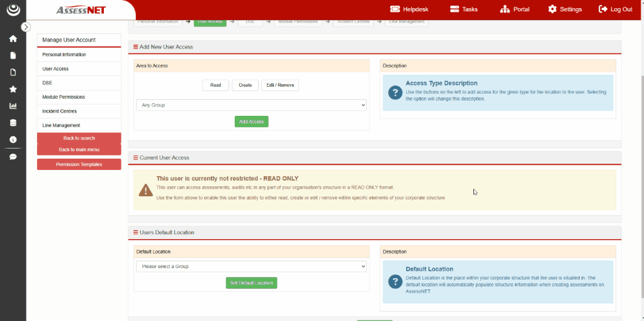Open reports via the sidebar bar chart icon
The image size is (644, 321).
(x=13, y=106)
